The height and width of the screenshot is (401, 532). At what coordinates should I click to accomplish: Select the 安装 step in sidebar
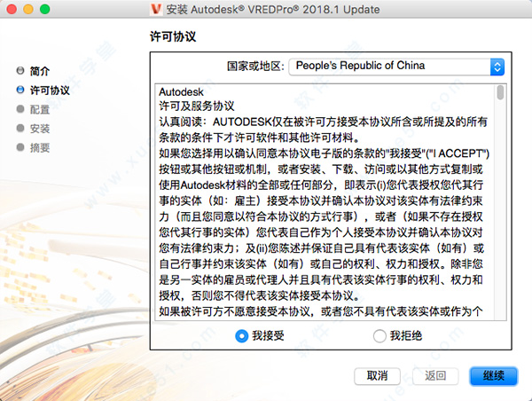(34, 129)
